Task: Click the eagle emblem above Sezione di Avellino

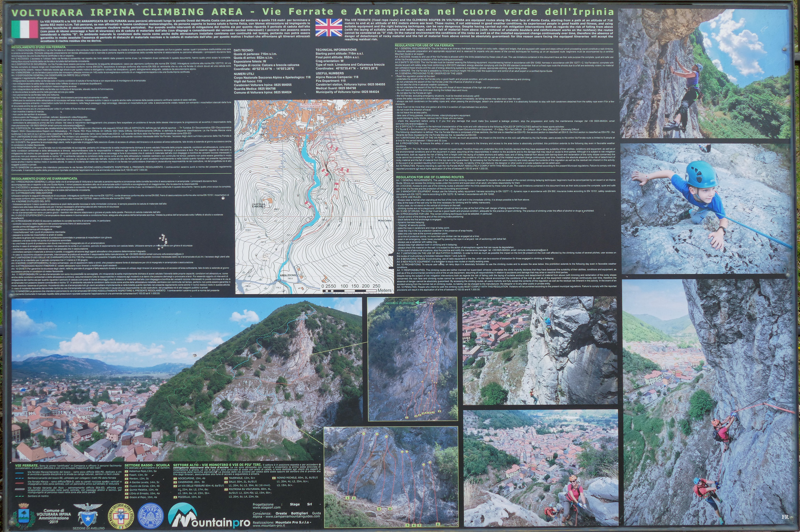Action: coord(88,515)
